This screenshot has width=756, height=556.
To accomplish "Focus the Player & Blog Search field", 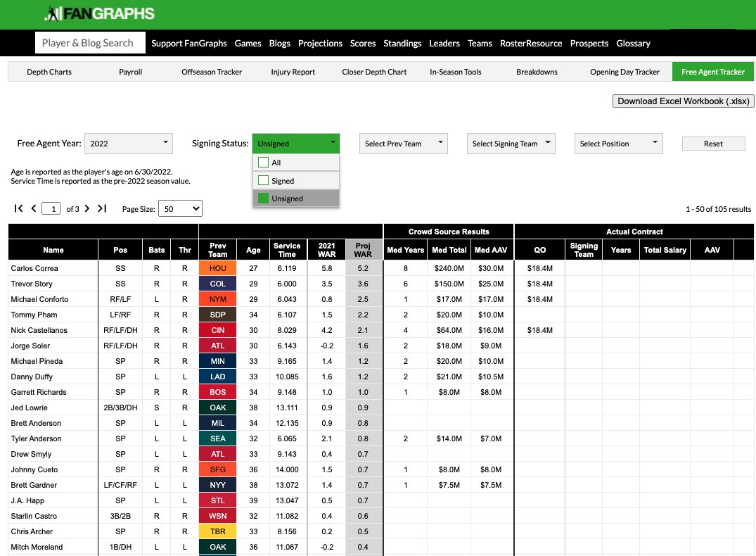I will tap(90, 42).
